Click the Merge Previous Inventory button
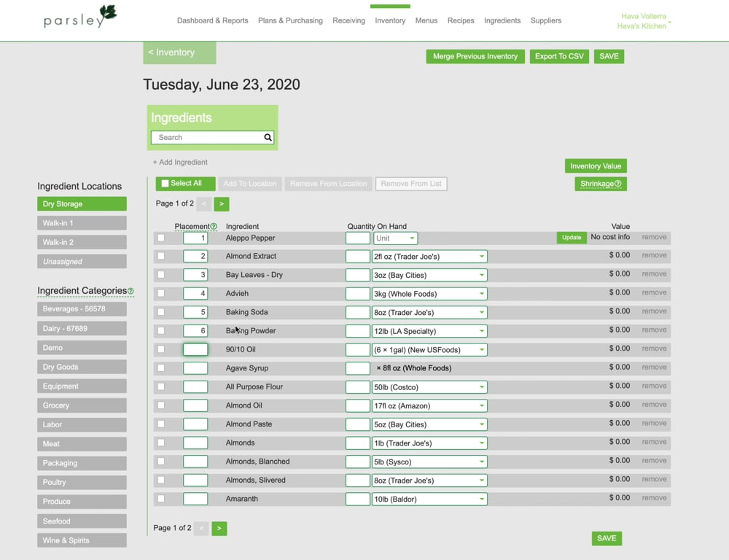This screenshot has width=729, height=560. coord(475,56)
